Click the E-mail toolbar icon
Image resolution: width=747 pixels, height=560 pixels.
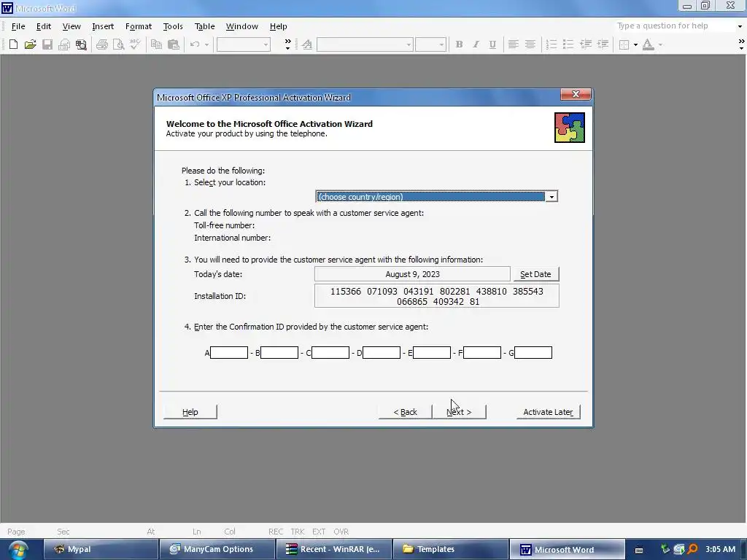pyautogui.click(x=64, y=44)
